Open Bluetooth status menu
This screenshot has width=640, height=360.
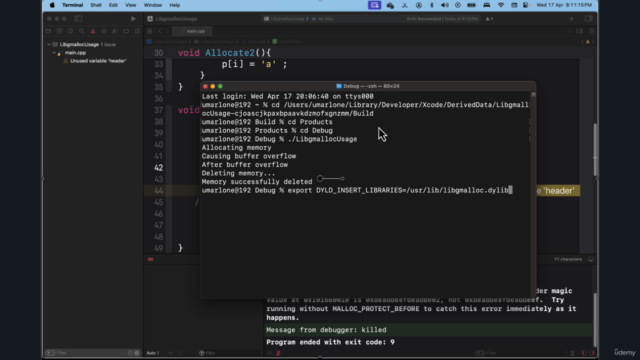[432, 5]
